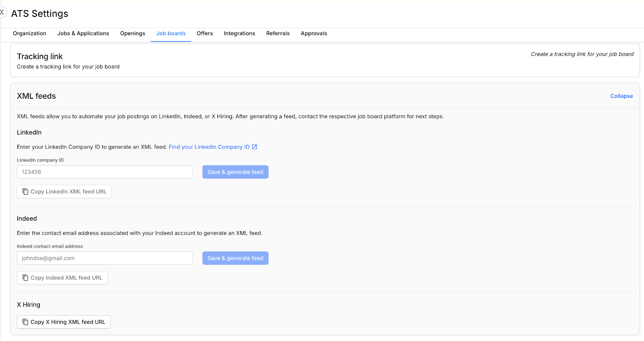Copy LinkedIn XML feed URL
Screen dimensions: 644x341
(x=64, y=192)
